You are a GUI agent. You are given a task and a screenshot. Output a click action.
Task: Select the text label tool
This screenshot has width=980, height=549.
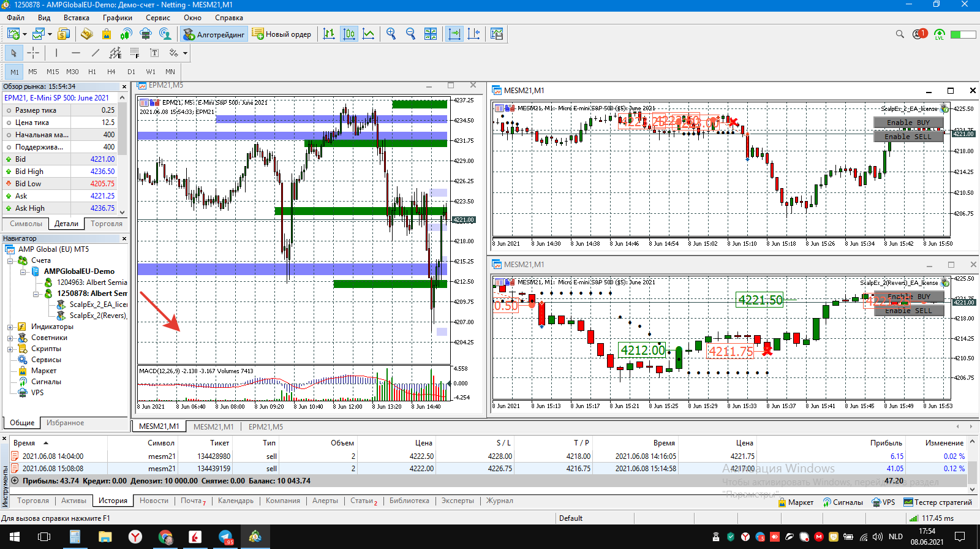[154, 53]
